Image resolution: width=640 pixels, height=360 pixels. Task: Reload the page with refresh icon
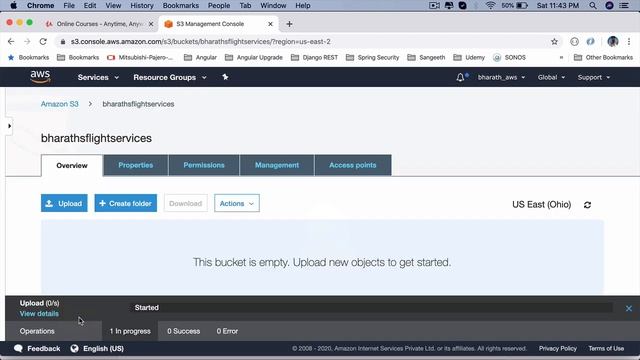tap(43, 42)
